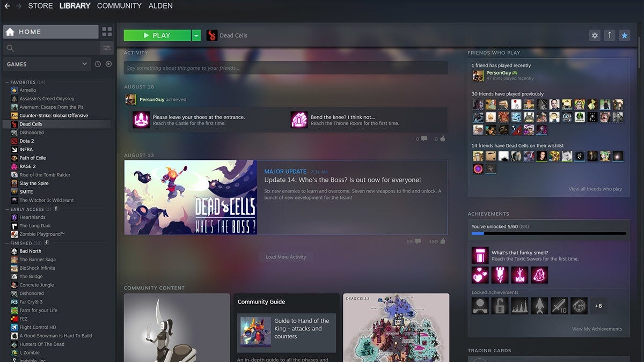Viewport: 644px width, 362px height.
Task: Click the library search magnifier icon
Action: [x=11, y=48]
